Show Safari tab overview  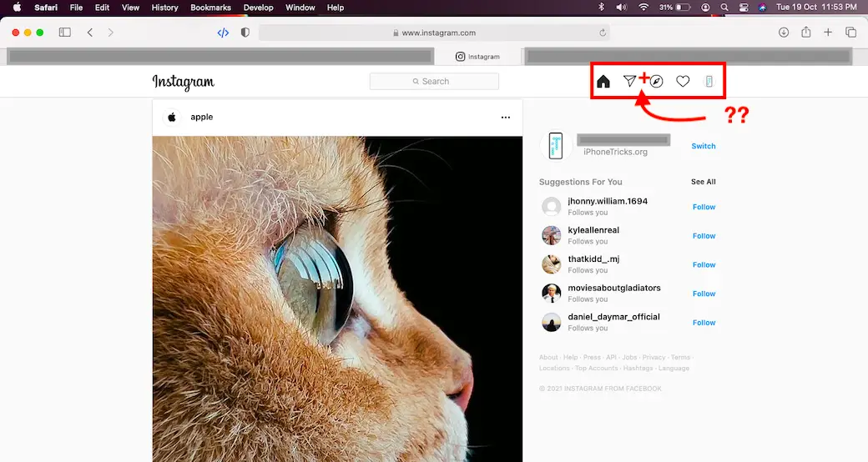click(851, 33)
